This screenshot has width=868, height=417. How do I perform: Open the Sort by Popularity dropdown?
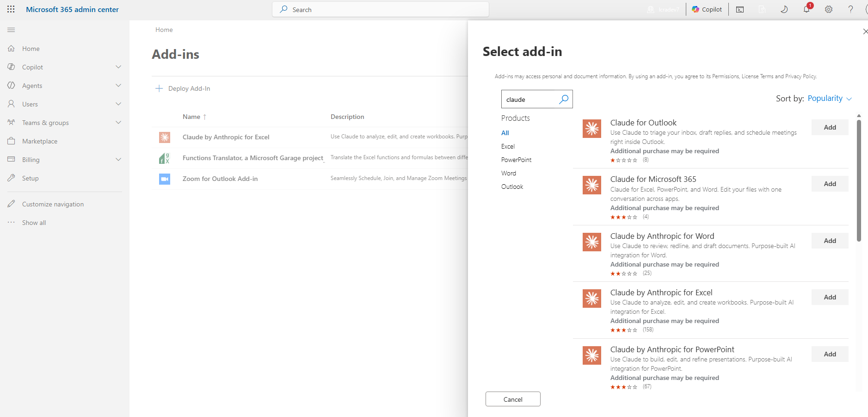pos(830,99)
